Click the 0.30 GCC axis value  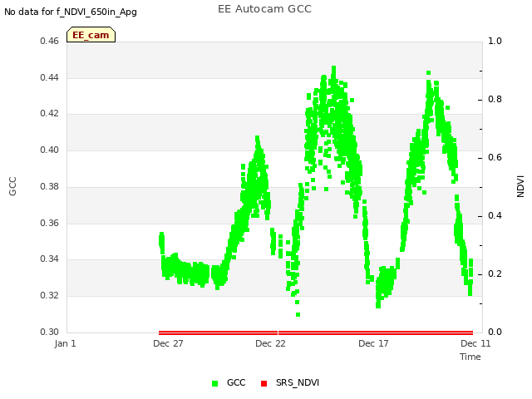50,332
